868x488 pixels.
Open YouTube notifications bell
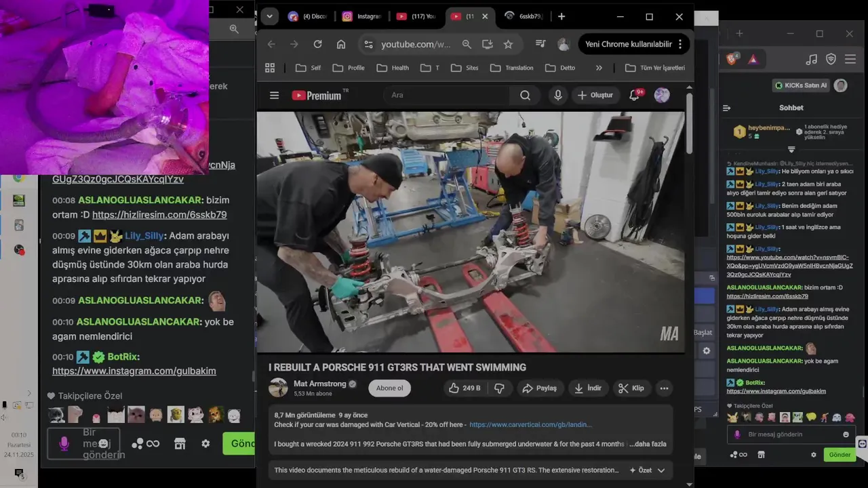(x=635, y=95)
